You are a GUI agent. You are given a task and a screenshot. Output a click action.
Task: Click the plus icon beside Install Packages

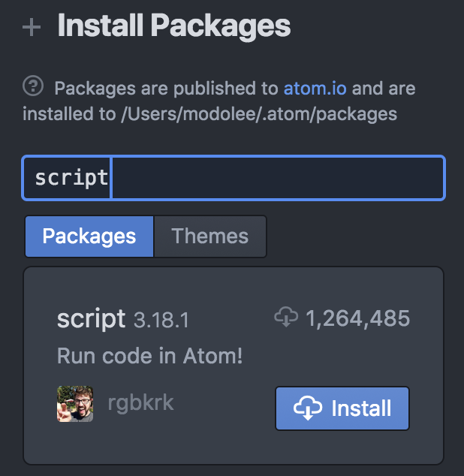click(x=32, y=27)
